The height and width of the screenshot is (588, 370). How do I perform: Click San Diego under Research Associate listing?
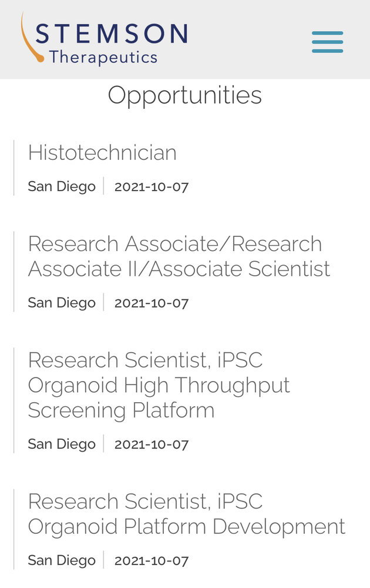(62, 303)
